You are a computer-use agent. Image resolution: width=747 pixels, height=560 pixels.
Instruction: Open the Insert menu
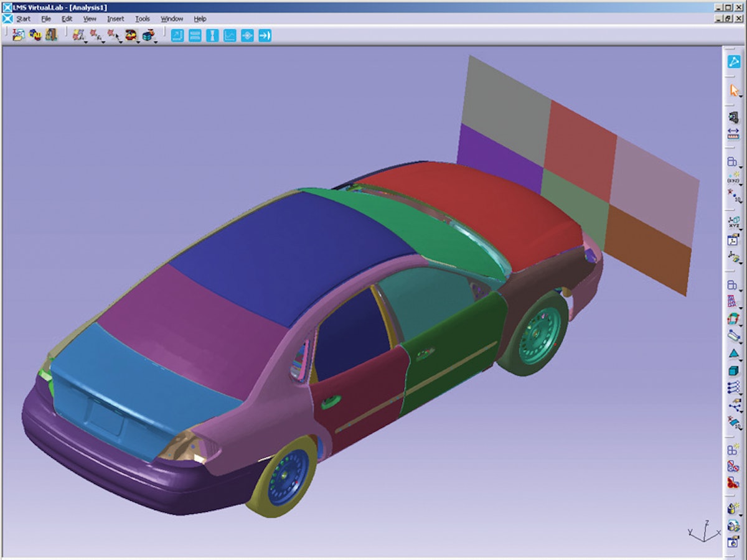[x=115, y=19]
